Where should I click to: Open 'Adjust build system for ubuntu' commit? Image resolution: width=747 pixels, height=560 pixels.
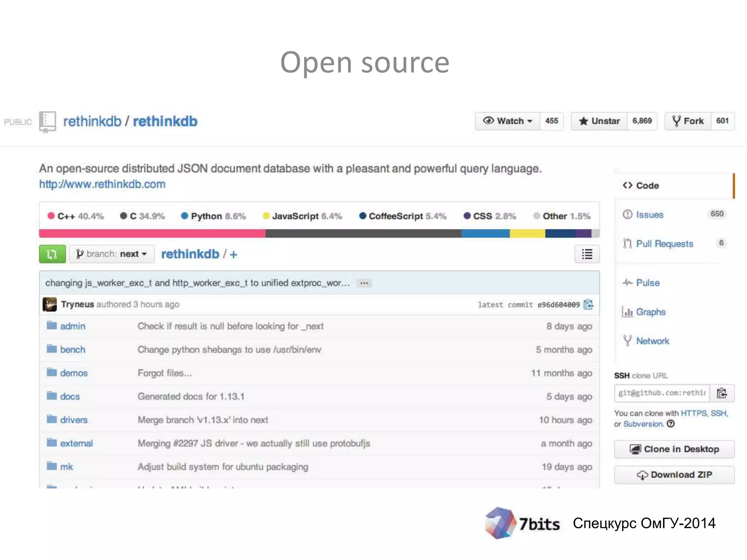223,467
